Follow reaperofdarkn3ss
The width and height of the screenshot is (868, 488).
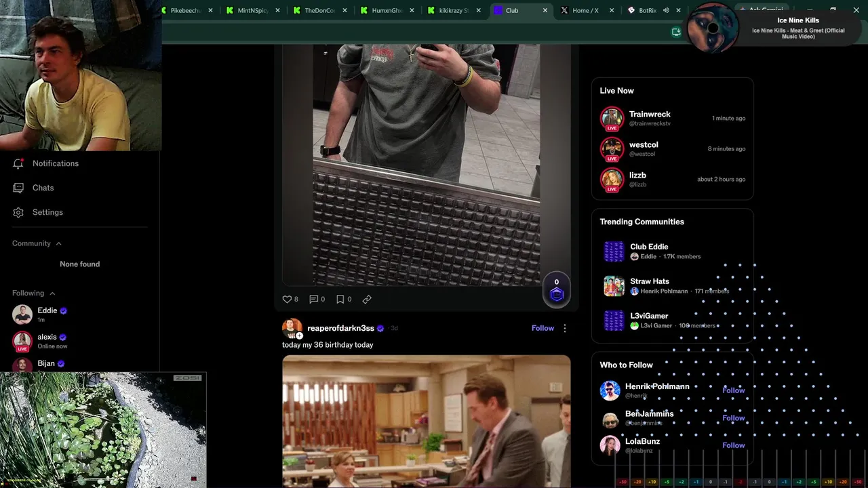(x=542, y=328)
